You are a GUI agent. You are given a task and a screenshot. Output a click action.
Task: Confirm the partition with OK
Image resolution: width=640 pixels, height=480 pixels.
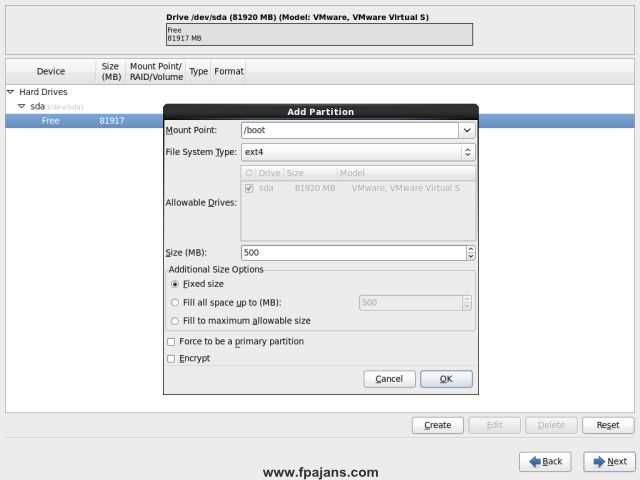pos(447,379)
